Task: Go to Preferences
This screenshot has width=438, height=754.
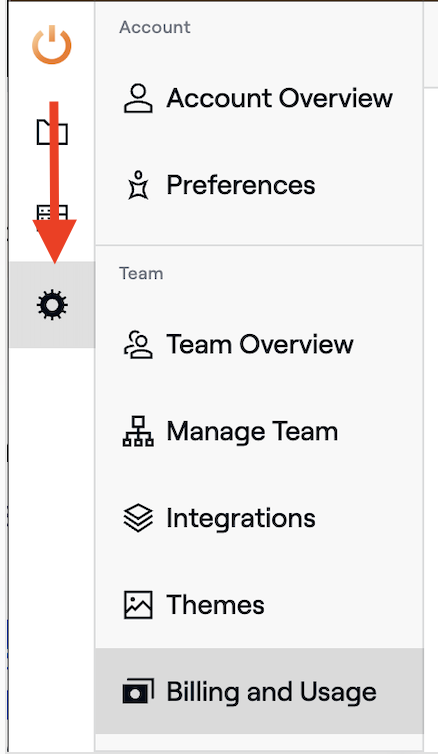Action: tap(259, 185)
